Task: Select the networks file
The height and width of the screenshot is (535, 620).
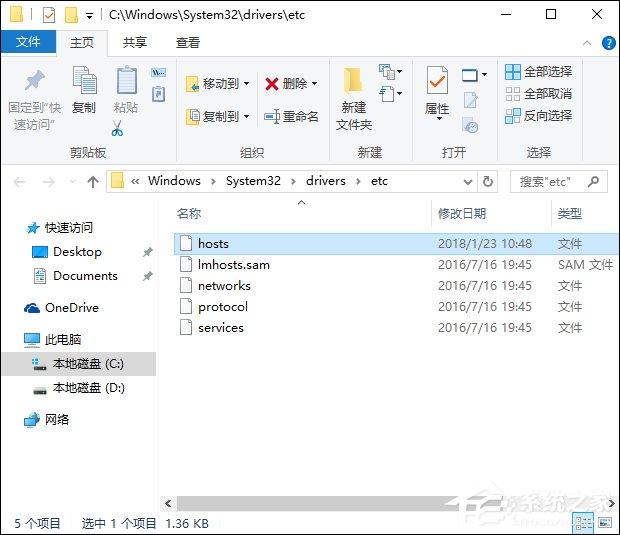Action: (396, 285)
